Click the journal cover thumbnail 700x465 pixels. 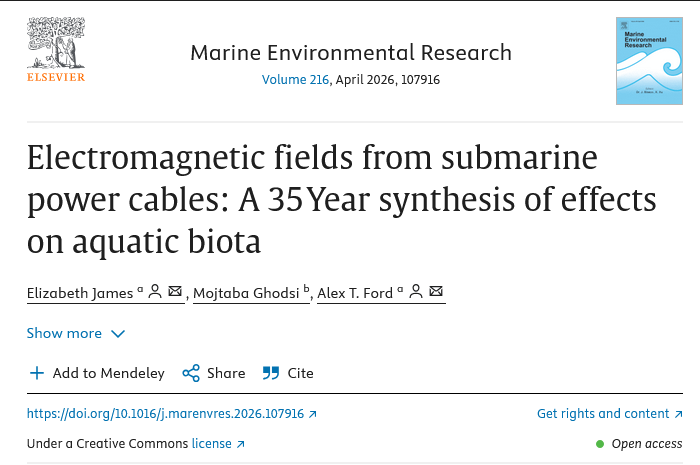click(x=649, y=61)
